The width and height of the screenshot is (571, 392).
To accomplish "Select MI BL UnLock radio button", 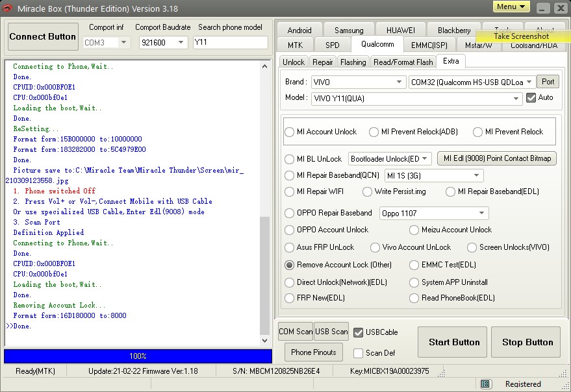I will [x=289, y=159].
